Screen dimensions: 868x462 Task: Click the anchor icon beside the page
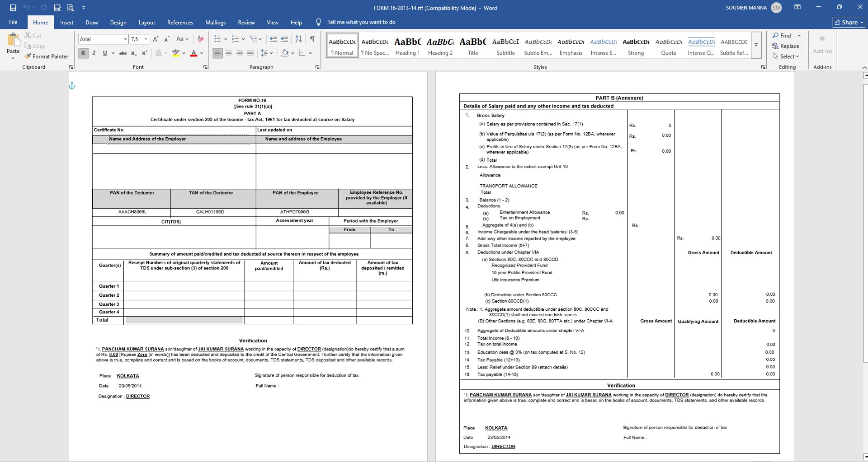72,86
